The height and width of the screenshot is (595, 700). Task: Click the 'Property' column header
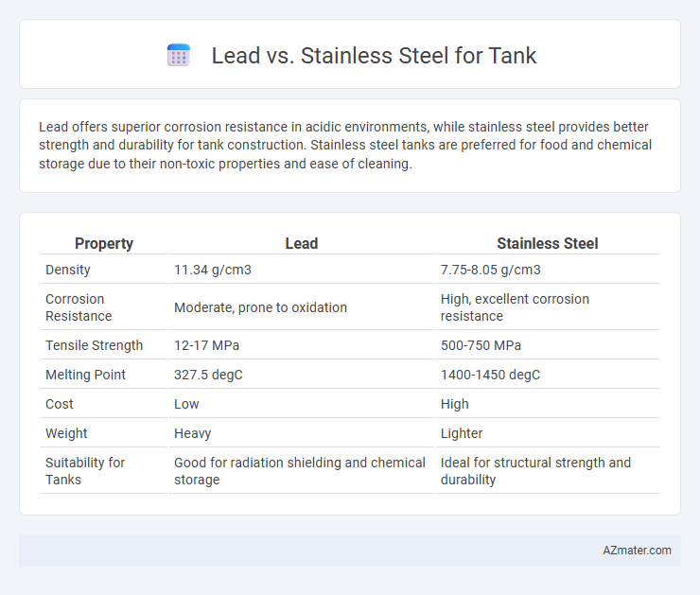(104, 243)
